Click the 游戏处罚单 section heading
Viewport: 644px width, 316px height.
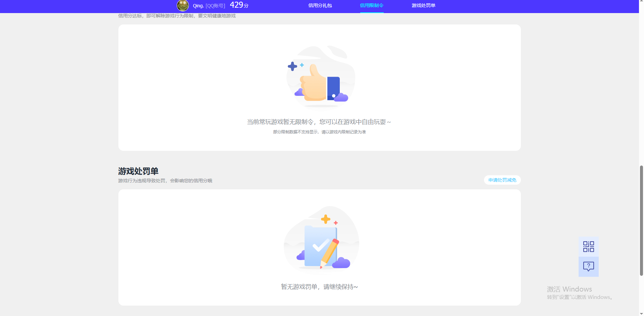click(x=138, y=171)
